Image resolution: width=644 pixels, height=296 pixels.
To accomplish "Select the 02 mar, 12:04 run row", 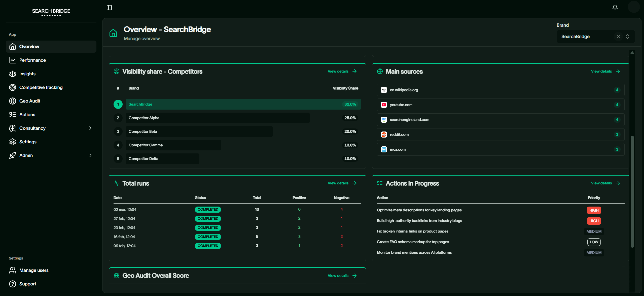I will pos(237,209).
